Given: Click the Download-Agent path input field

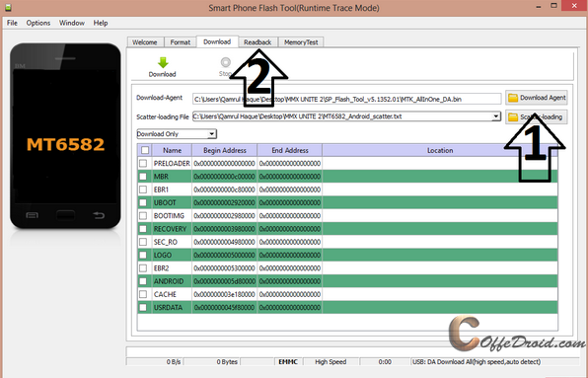Looking at the screenshot, I should tap(347, 99).
